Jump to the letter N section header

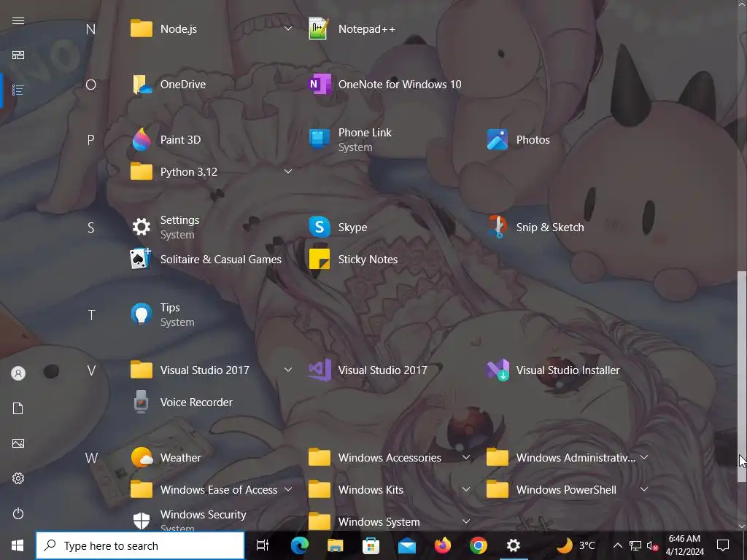click(x=90, y=29)
